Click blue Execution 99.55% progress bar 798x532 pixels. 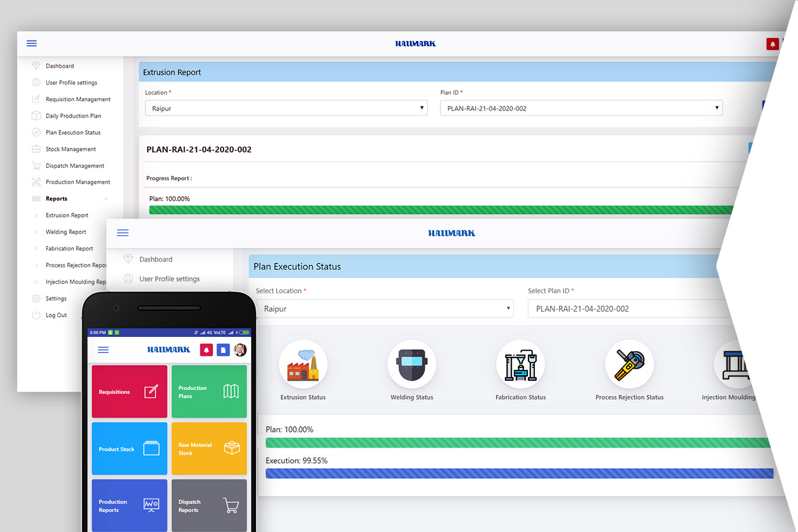[x=520, y=473]
